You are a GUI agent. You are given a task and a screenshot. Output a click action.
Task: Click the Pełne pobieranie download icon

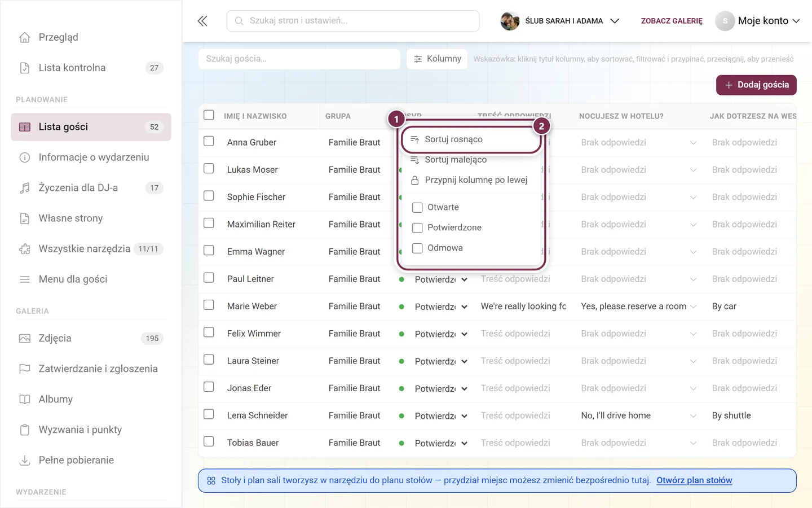[x=25, y=461]
